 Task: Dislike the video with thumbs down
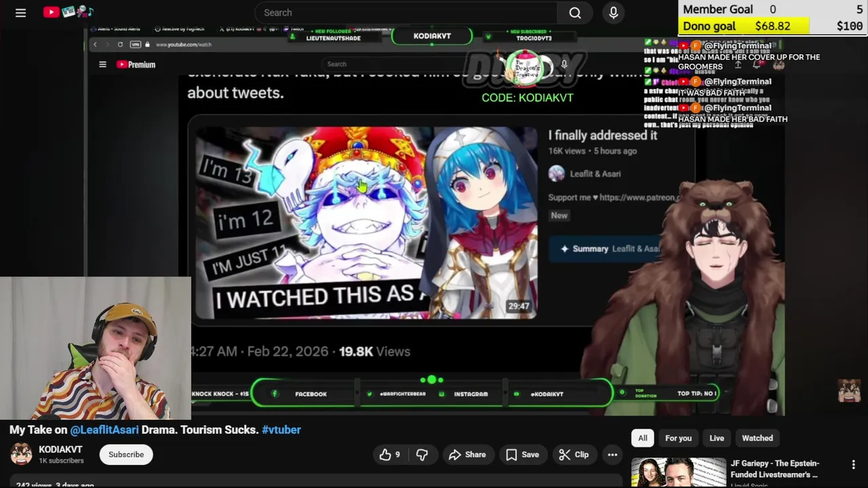click(422, 455)
